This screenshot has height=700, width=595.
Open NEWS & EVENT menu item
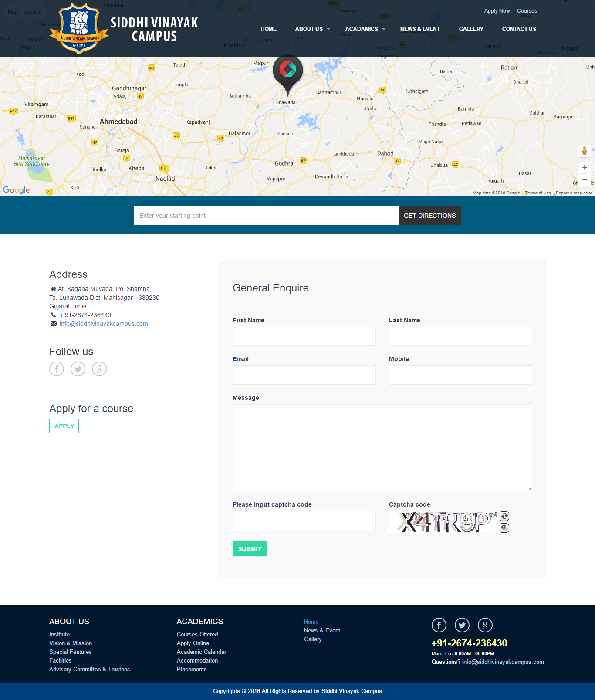(x=420, y=29)
